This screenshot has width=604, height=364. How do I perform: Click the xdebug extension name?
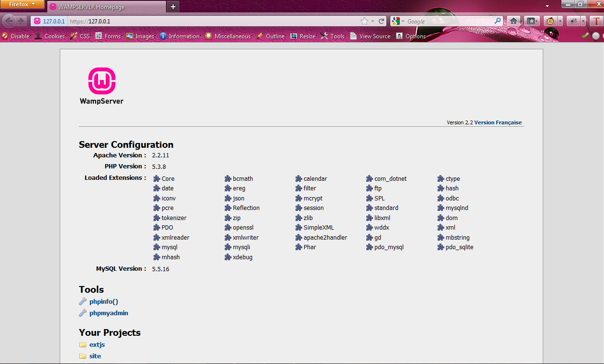click(242, 257)
